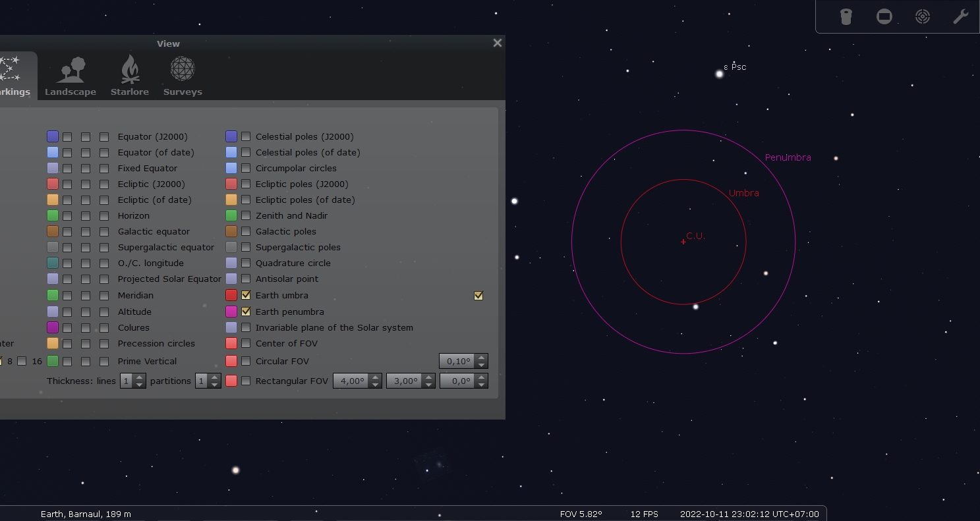Click the Surveys globe icon
This screenshot has width=980, height=521.
(183, 74)
